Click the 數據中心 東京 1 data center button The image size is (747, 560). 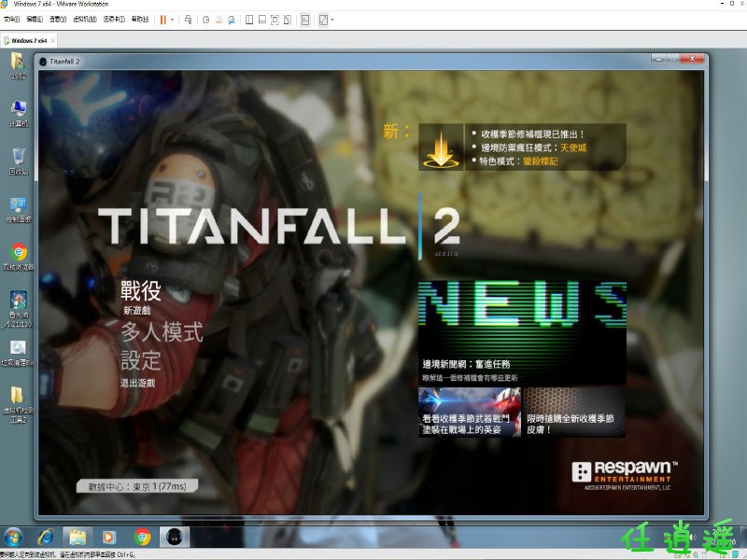click(x=137, y=486)
